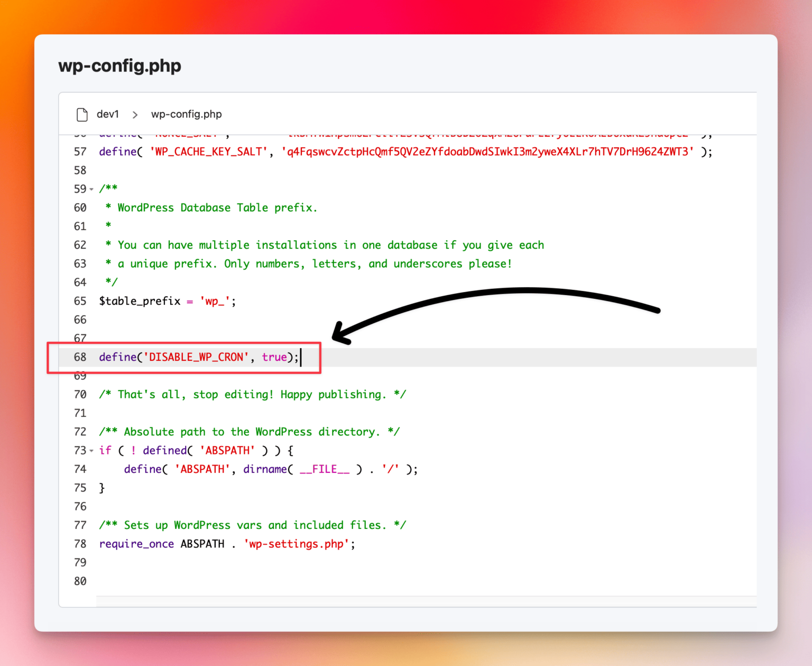Click the __FILE__ constant on line 74
The height and width of the screenshot is (666, 812).
tap(324, 469)
